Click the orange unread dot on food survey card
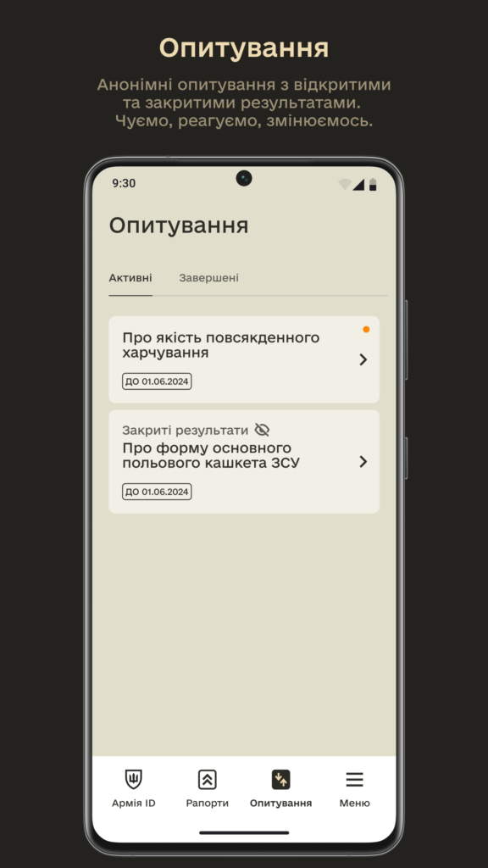The image size is (488, 868). pos(366,330)
